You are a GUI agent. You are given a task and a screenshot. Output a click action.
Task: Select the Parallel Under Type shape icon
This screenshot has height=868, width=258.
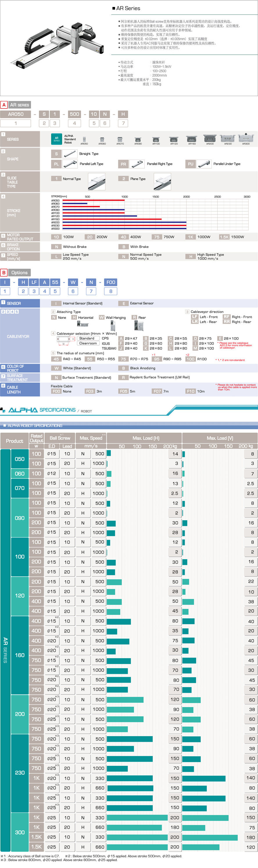(x=204, y=164)
